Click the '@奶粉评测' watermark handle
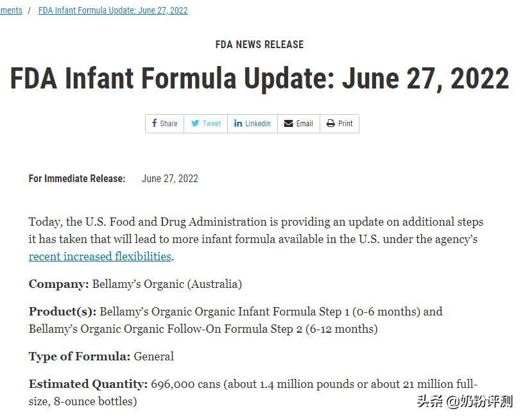 (x=479, y=402)
